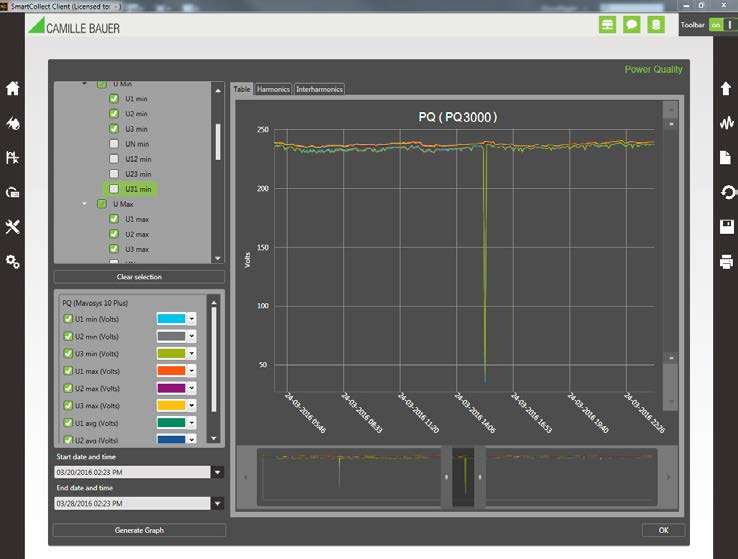The width and height of the screenshot is (738, 559).
Task: Click the Generate Graph button
Action: (x=139, y=530)
